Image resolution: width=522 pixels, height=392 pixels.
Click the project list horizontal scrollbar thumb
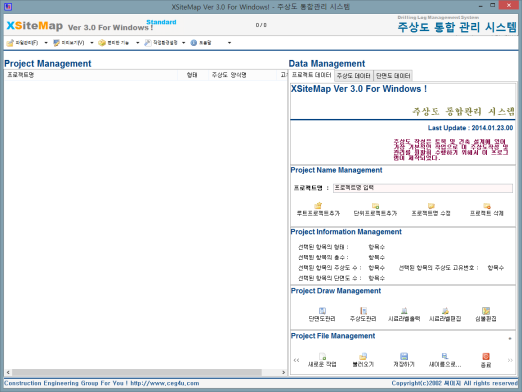137,372
